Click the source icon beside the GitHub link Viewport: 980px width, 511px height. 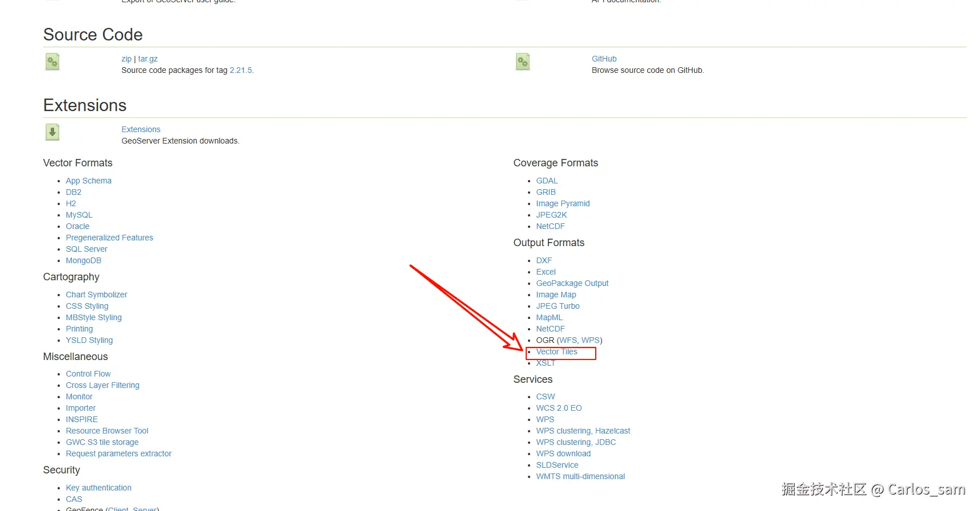(523, 62)
